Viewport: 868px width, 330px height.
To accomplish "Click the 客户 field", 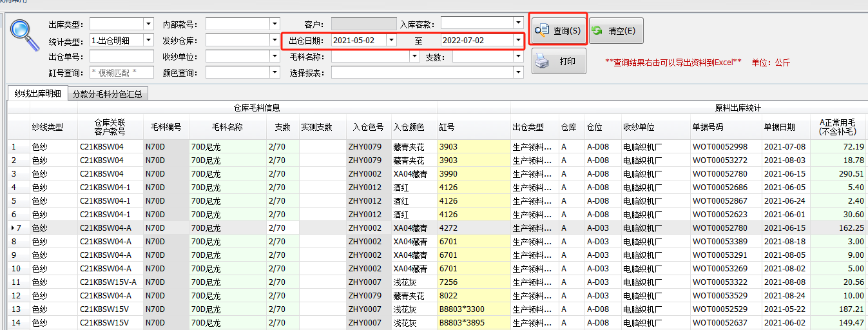I will click(363, 24).
